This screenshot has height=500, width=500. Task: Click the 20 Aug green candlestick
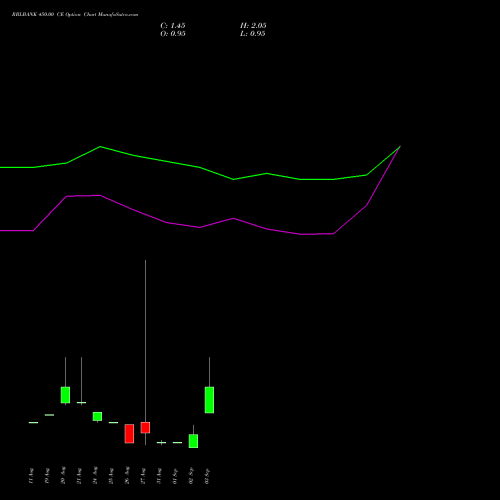tap(65, 395)
